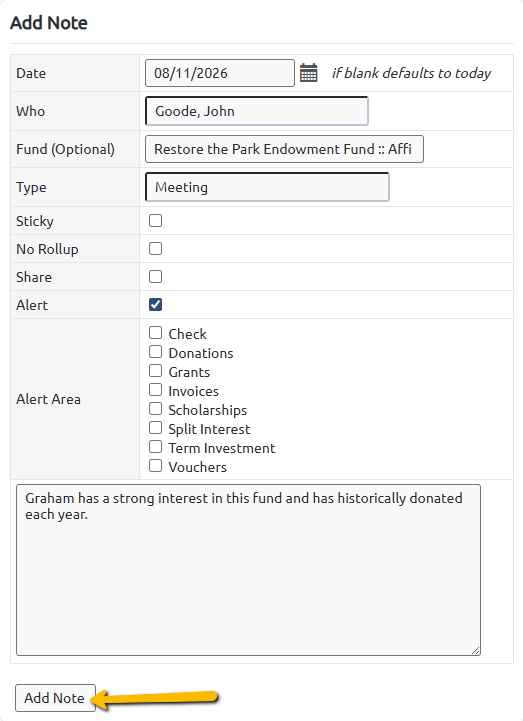The height and width of the screenshot is (721, 523).
Task: Check the Scholarships alert area checkbox
Action: [155, 409]
